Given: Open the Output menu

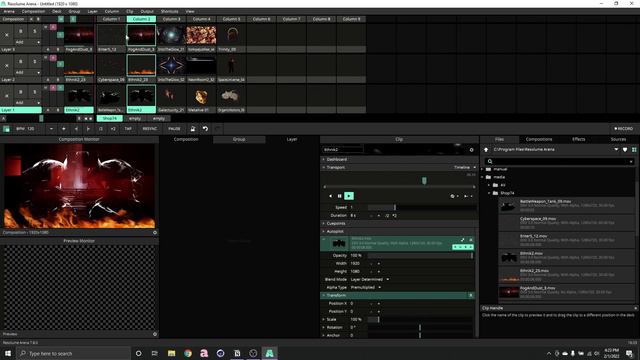Looking at the screenshot, I should click(147, 11).
